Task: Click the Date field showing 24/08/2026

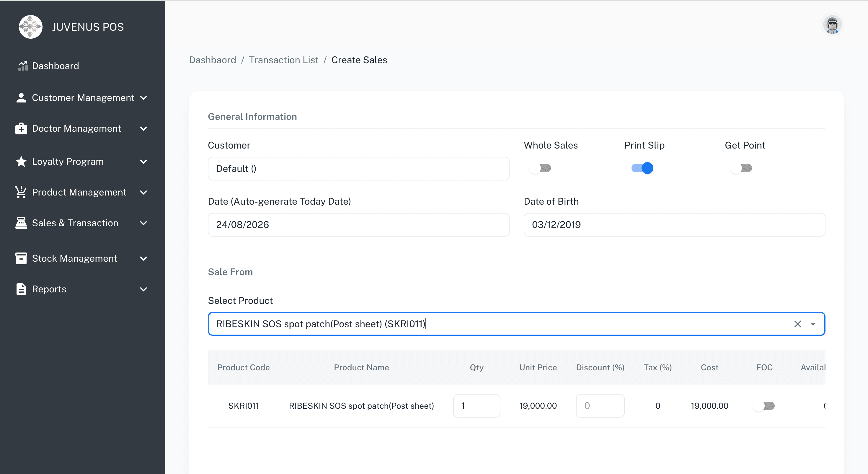Action: [x=358, y=224]
